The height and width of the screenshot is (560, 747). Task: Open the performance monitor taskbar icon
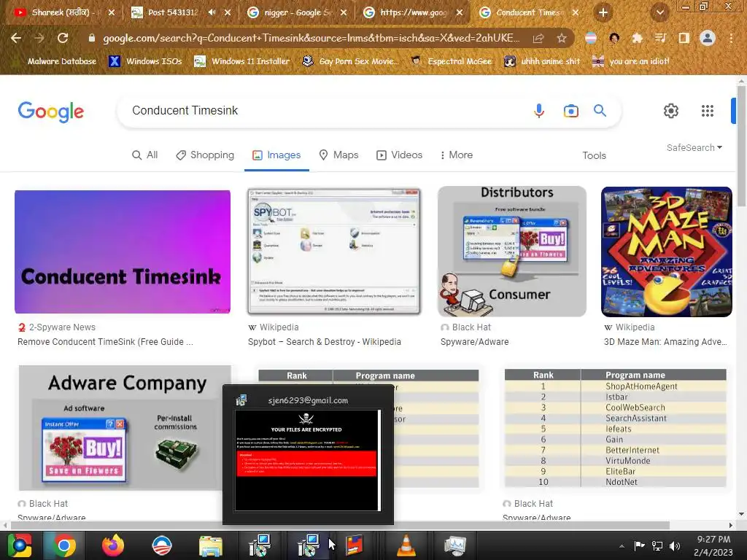[454, 545]
